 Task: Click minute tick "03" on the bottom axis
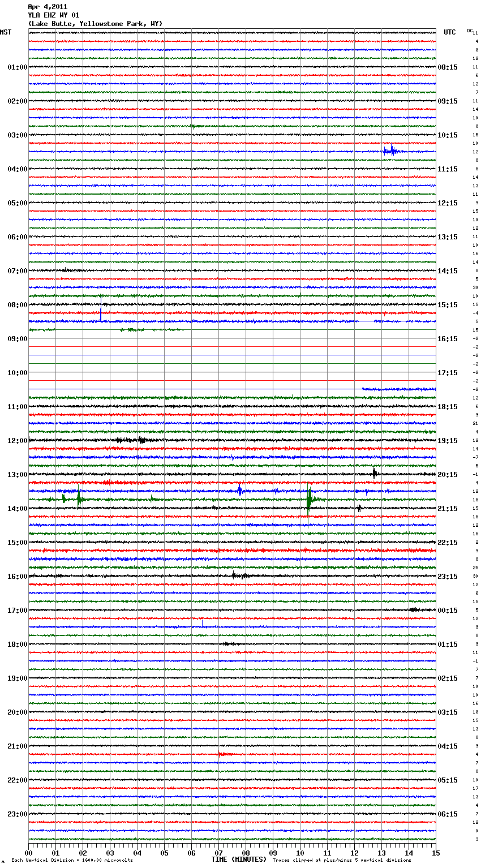point(110,853)
